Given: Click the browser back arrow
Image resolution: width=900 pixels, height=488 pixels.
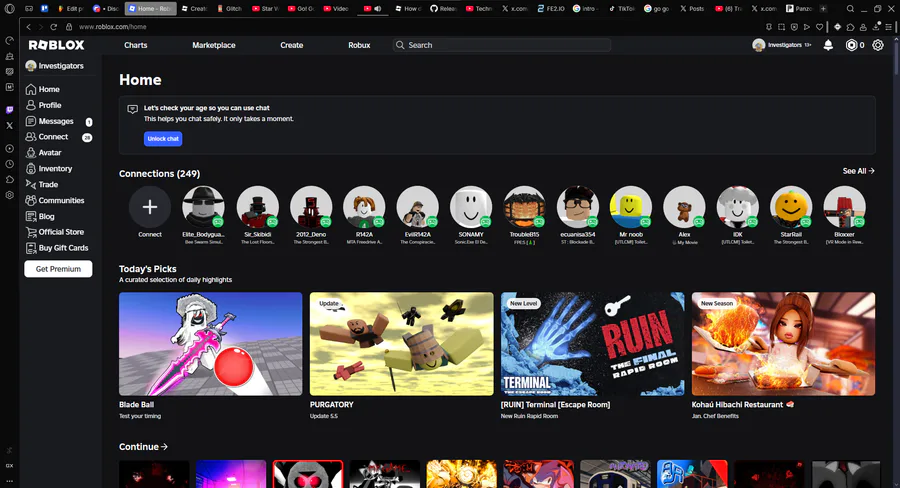Looking at the screenshot, I should (x=28, y=26).
